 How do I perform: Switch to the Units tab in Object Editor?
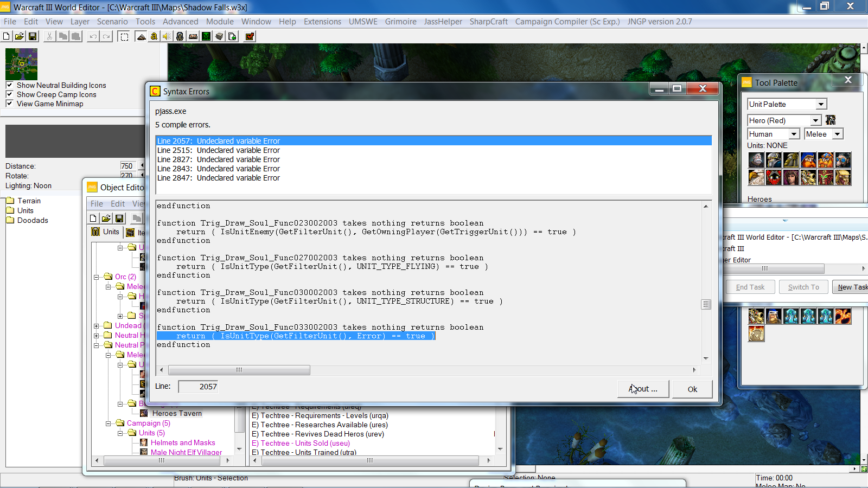tap(106, 232)
